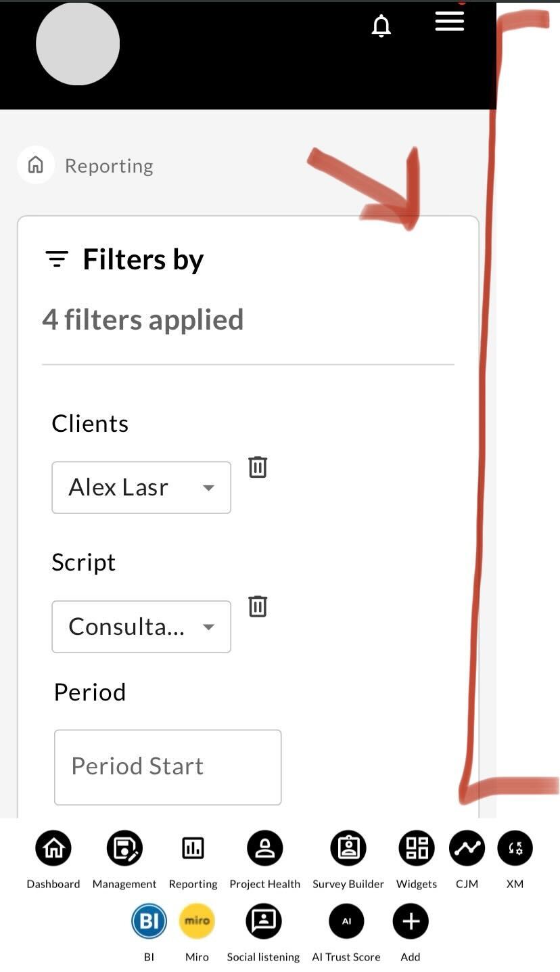Open the Miro integration
The height and width of the screenshot is (972, 560).
coord(197,921)
